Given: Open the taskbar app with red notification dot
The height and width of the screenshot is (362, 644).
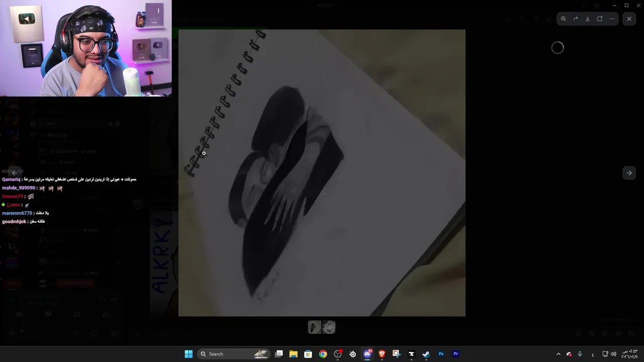Looking at the screenshot, I should [338, 354].
